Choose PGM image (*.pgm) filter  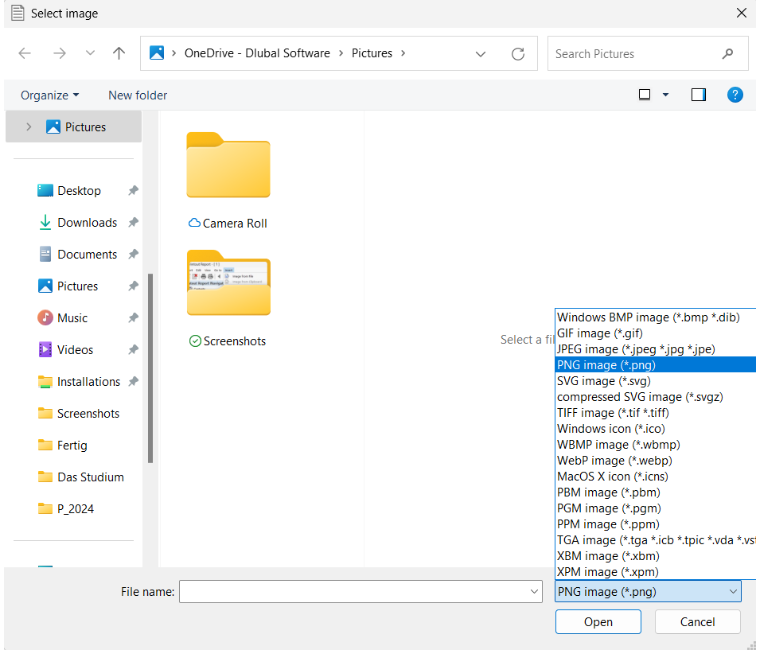click(655, 508)
